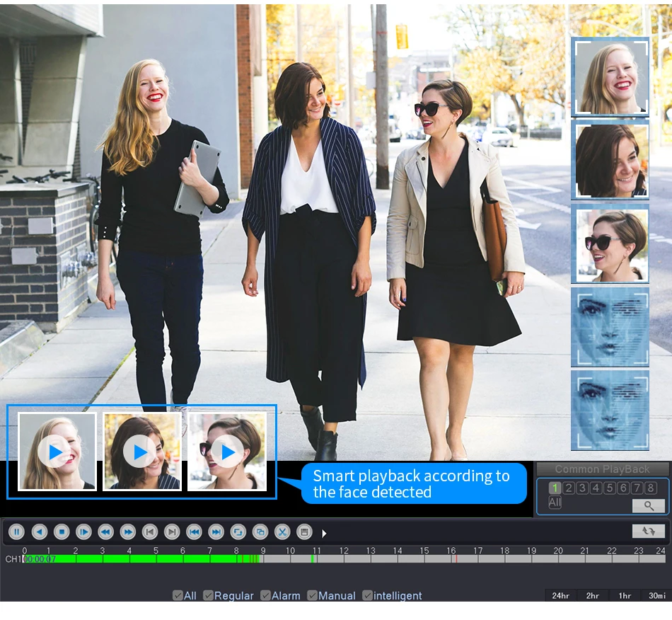672x620 pixels.
Task: Select channel 4
Action: (596, 488)
